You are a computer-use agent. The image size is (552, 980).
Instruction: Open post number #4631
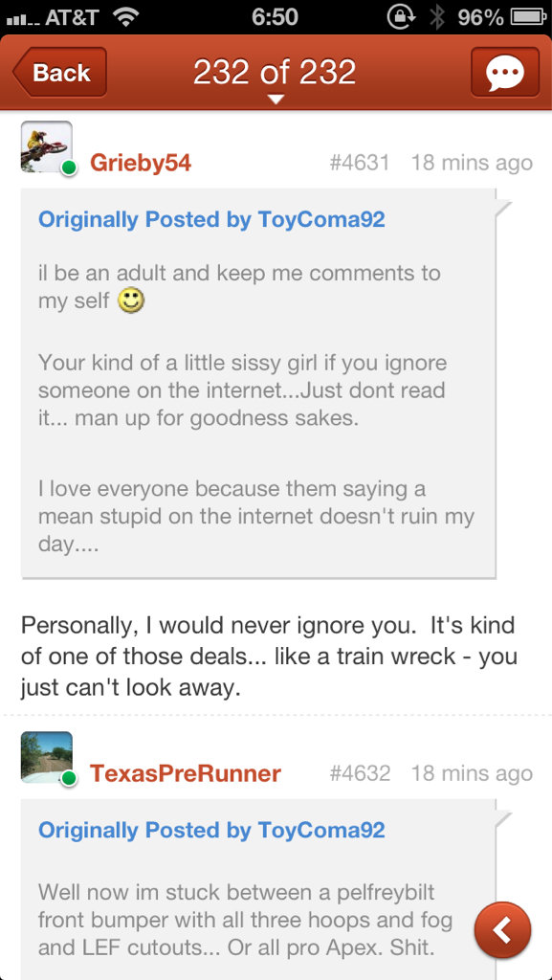[x=360, y=163]
